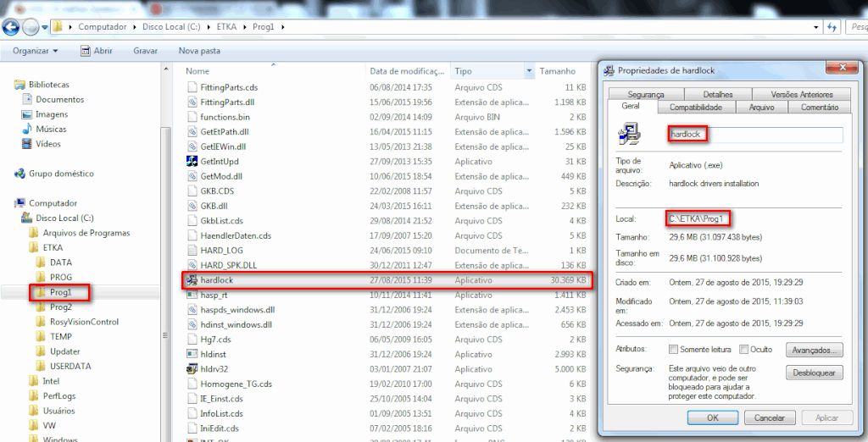Image resolution: width=868 pixels, height=442 pixels.
Task: Select RosyVisionControl folder in tree
Action: (84, 322)
